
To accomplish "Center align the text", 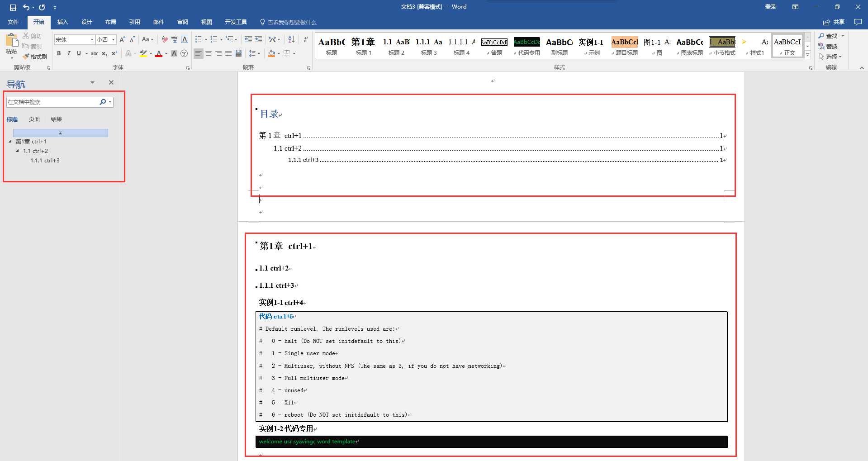I will pos(209,53).
